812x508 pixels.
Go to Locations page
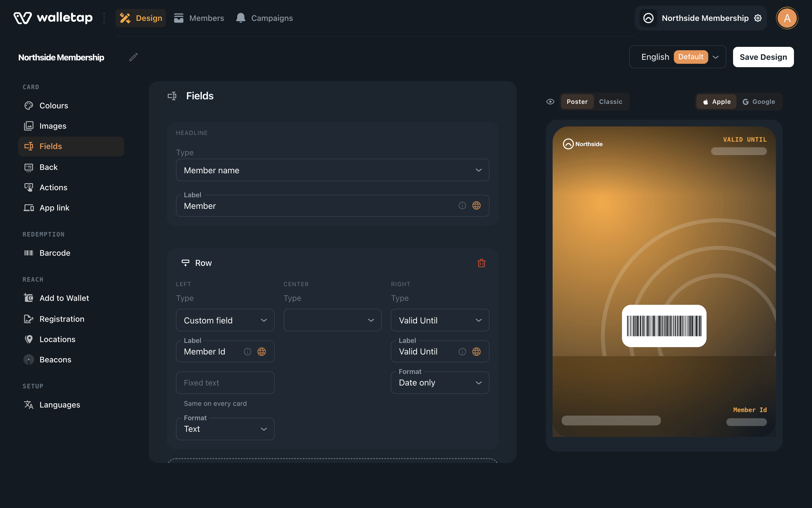pos(71,339)
